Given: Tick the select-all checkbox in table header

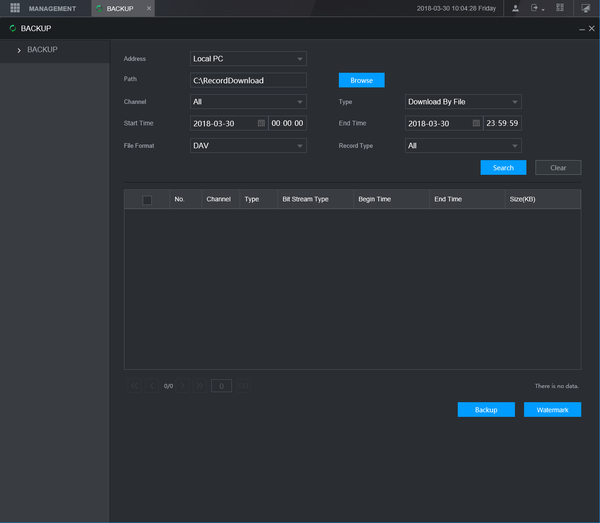Looking at the screenshot, I should [x=147, y=200].
